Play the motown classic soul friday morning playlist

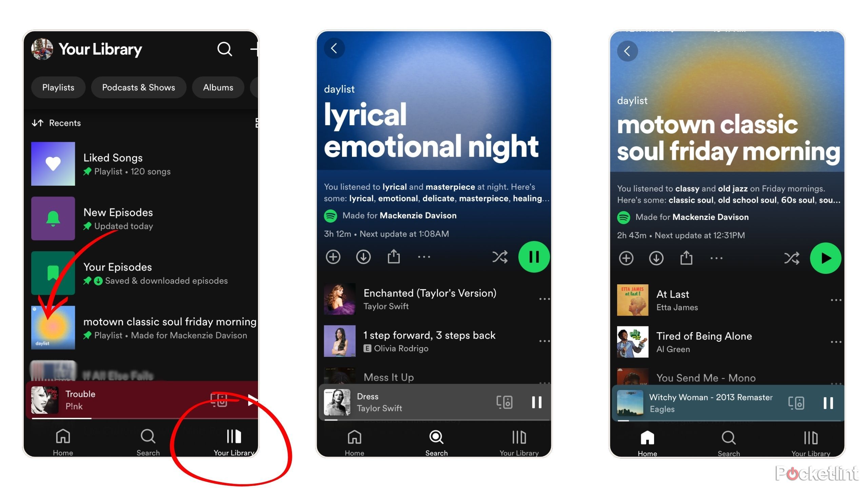point(825,258)
